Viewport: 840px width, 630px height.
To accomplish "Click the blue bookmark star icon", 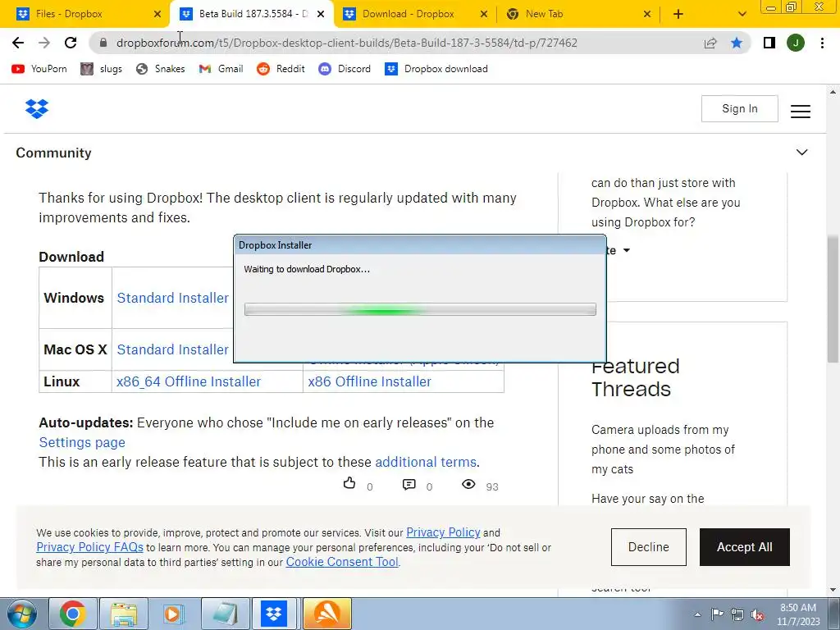I will [x=737, y=43].
